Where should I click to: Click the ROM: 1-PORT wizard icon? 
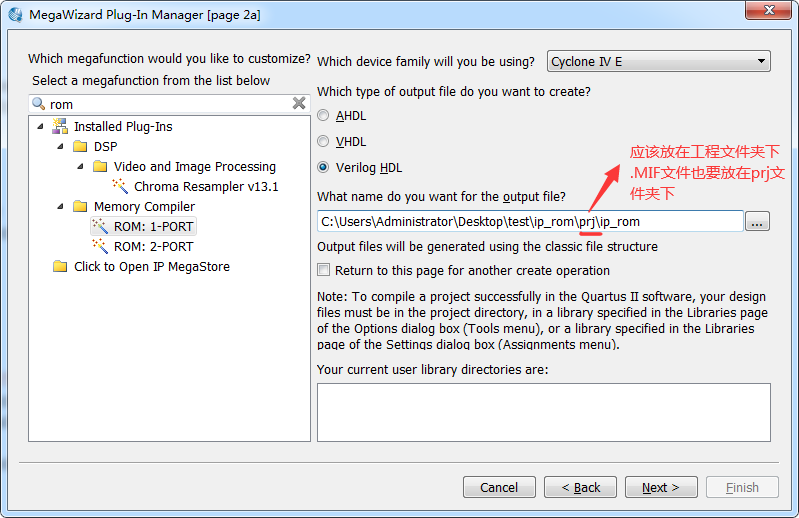pos(99,227)
